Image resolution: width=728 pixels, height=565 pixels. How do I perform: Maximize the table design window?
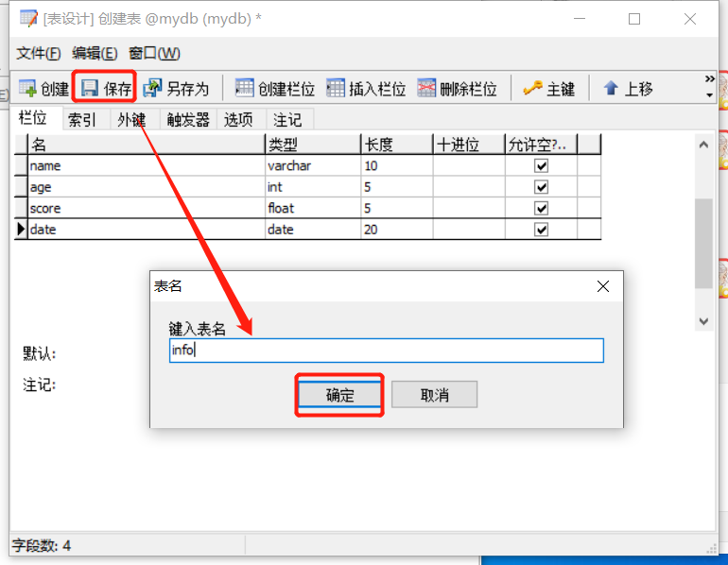(x=634, y=19)
